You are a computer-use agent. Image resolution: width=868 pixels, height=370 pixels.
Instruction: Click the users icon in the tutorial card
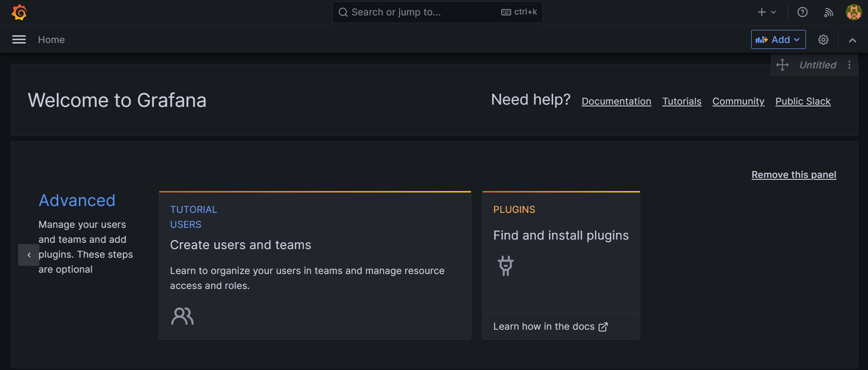pyautogui.click(x=182, y=316)
